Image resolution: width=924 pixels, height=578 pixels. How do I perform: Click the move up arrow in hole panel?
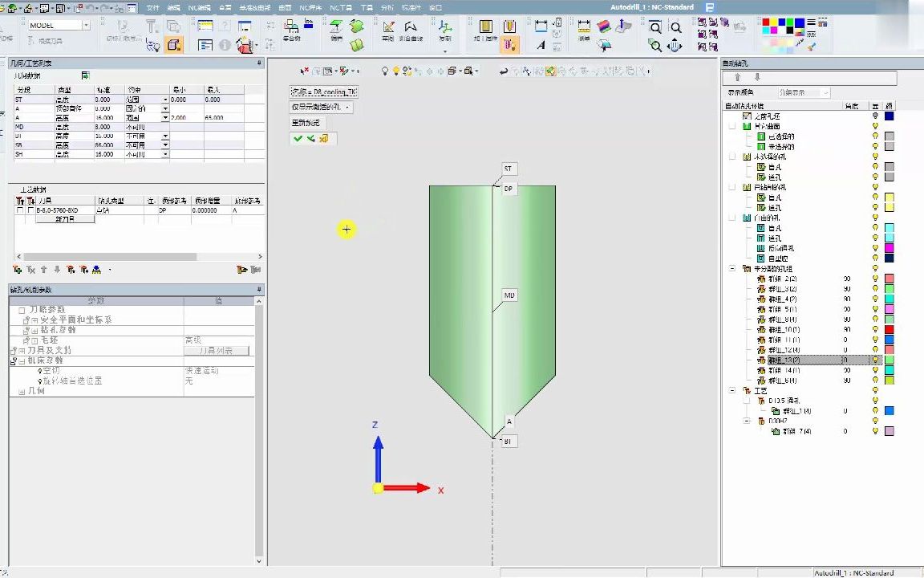click(737, 78)
